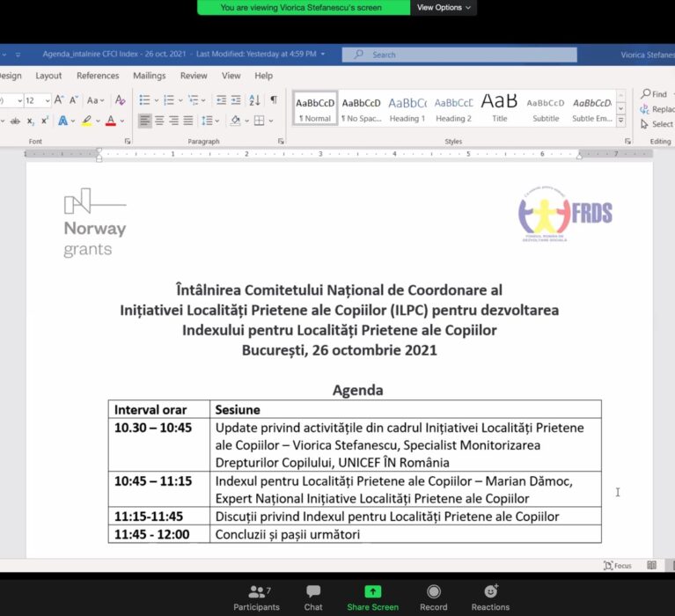Expand the borders dropdown arrow
Viewport: 675px width, 616px height.
pyautogui.click(x=271, y=121)
